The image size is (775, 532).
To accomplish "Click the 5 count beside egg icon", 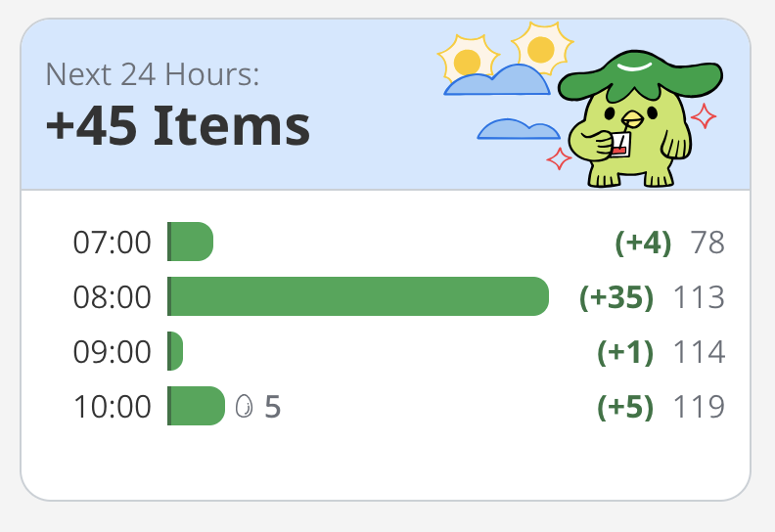I will (273, 407).
